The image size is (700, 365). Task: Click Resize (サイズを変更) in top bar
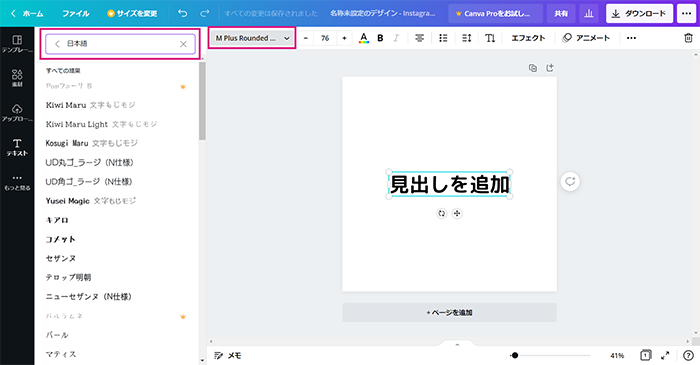coord(132,13)
